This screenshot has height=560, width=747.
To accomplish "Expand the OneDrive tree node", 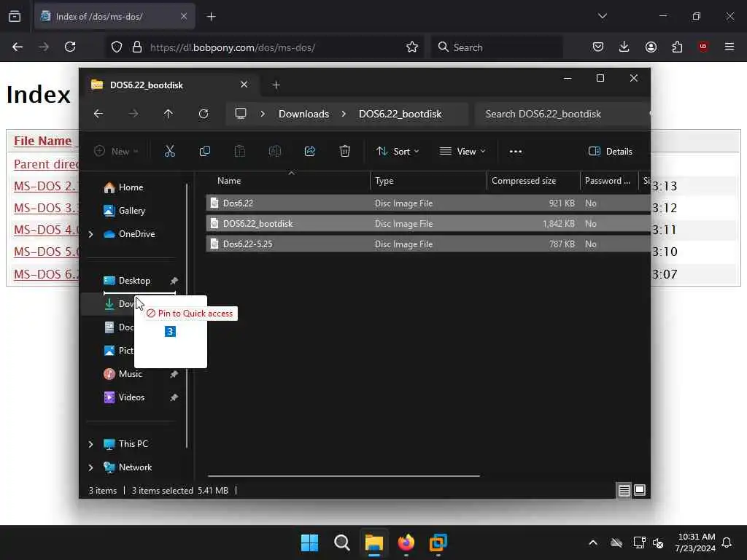I will point(91,234).
